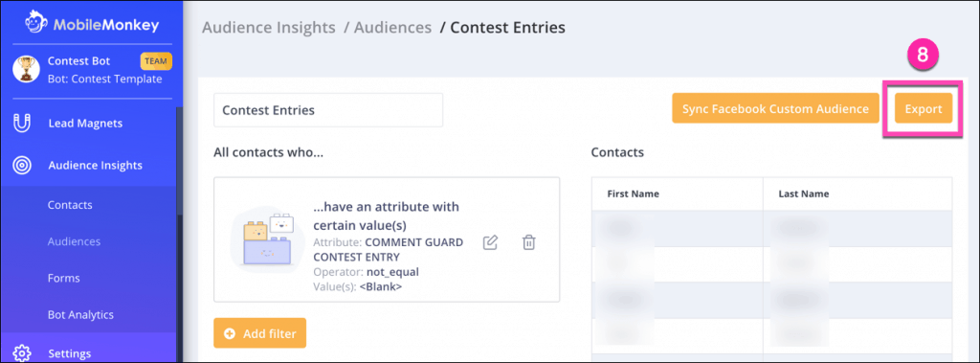The height and width of the screenshot is (363, 980).
Task: Edit the attribute filter with pencil icon
Action: click(x=491, y=242)
